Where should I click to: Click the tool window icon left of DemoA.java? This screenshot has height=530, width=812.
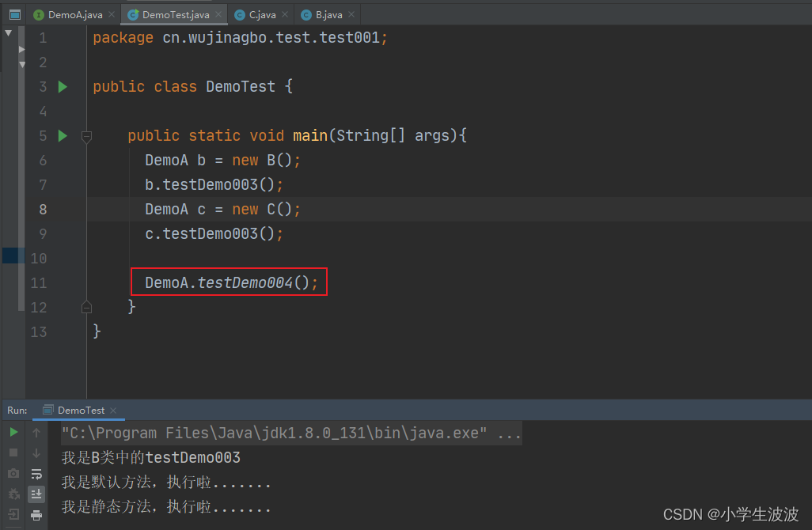click(15, 14)
